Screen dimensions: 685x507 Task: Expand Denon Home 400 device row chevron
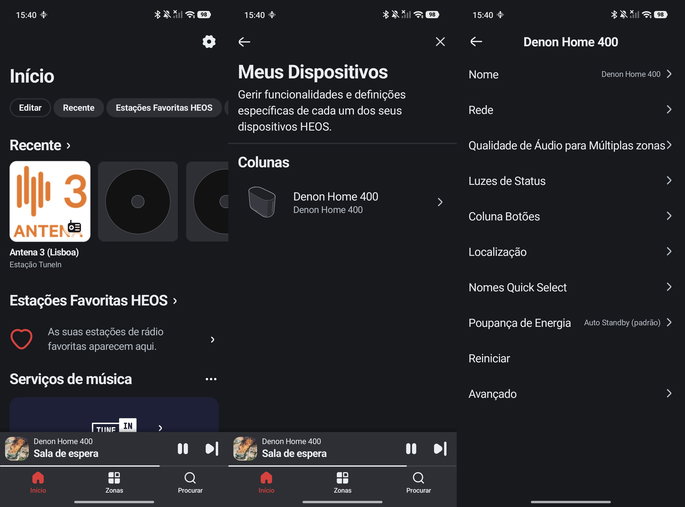(x=440, y=202)
